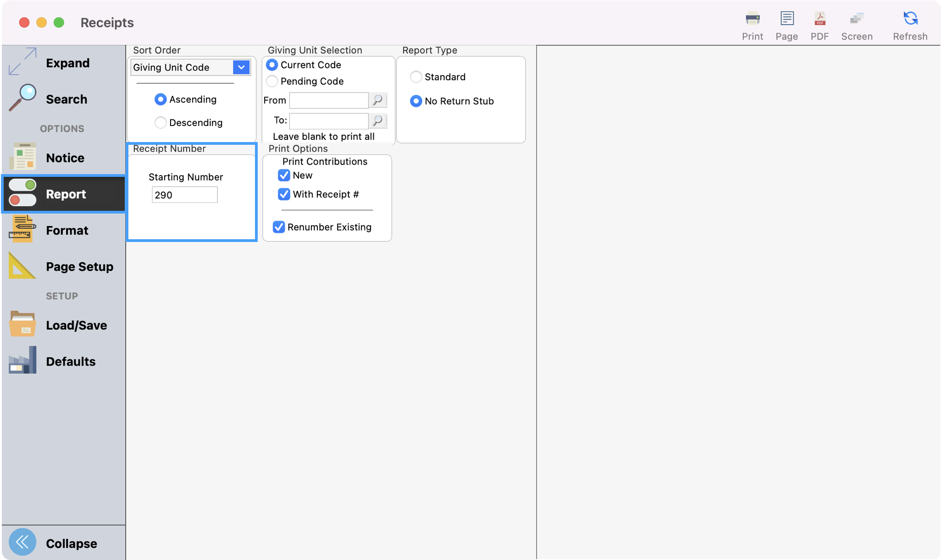
Task: Click the Page preview icon
Action: [x=786, y=19]
